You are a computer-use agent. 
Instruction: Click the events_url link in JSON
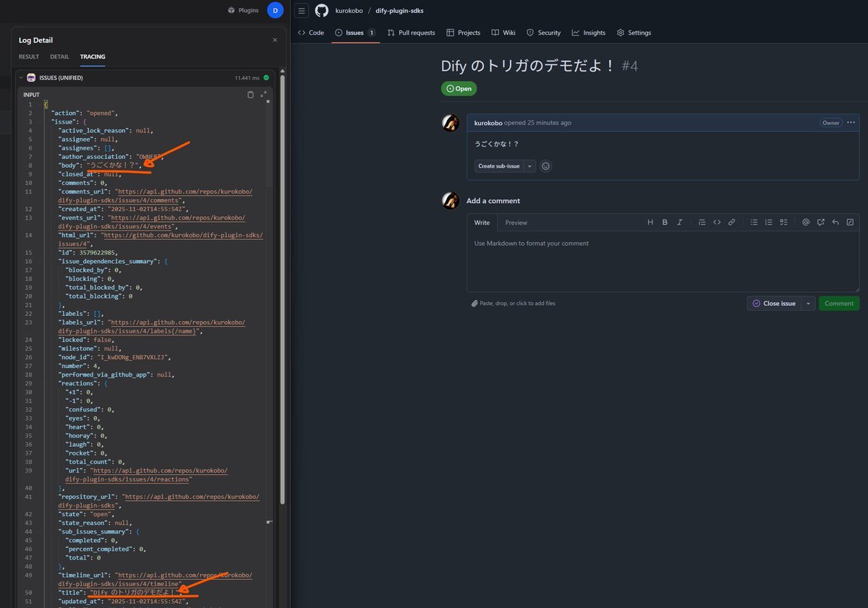tap(152, 221)
